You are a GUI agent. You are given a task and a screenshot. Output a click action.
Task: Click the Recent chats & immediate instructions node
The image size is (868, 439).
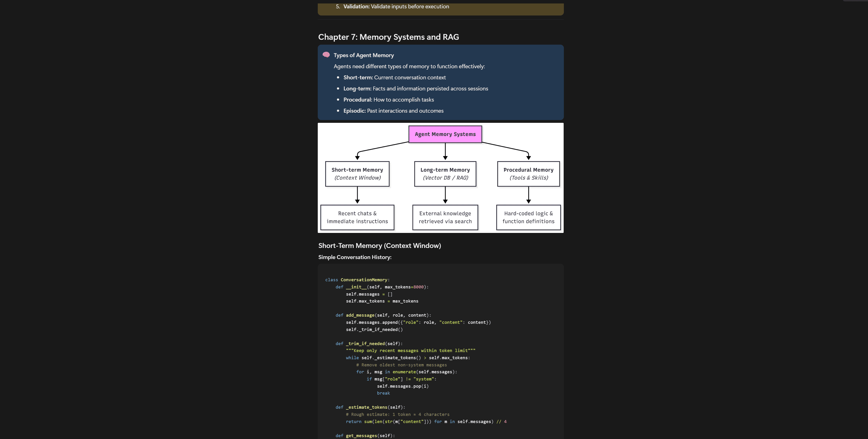pyautogui.click(x=357, y=217)
